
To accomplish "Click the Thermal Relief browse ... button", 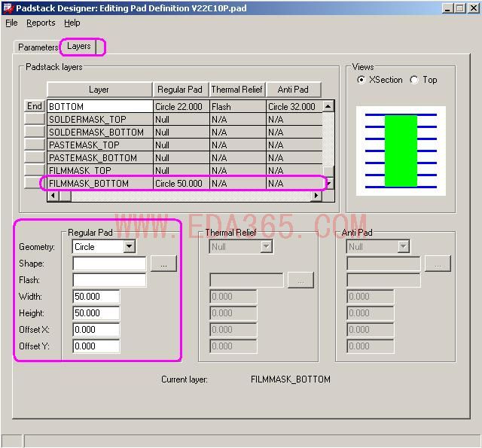I will click(x=300, y=280).
